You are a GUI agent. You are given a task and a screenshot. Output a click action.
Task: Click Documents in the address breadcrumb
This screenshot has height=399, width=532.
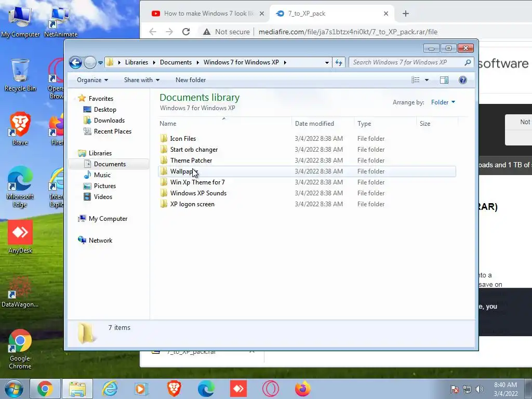[176, 62]
